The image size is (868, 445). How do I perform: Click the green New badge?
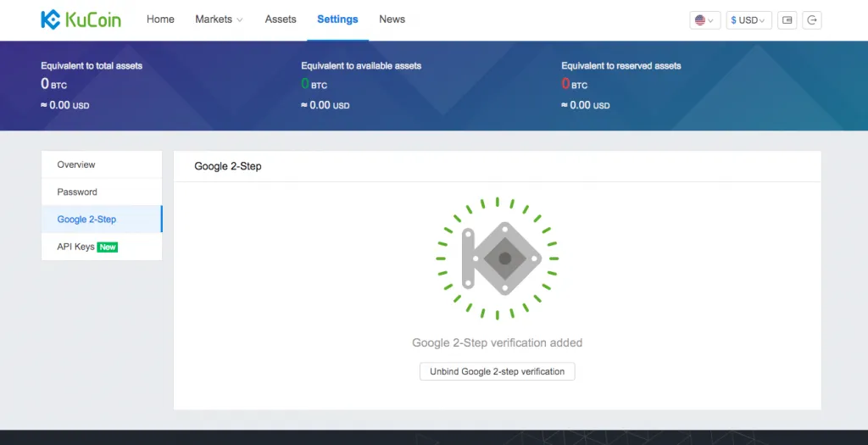[108, 247]
